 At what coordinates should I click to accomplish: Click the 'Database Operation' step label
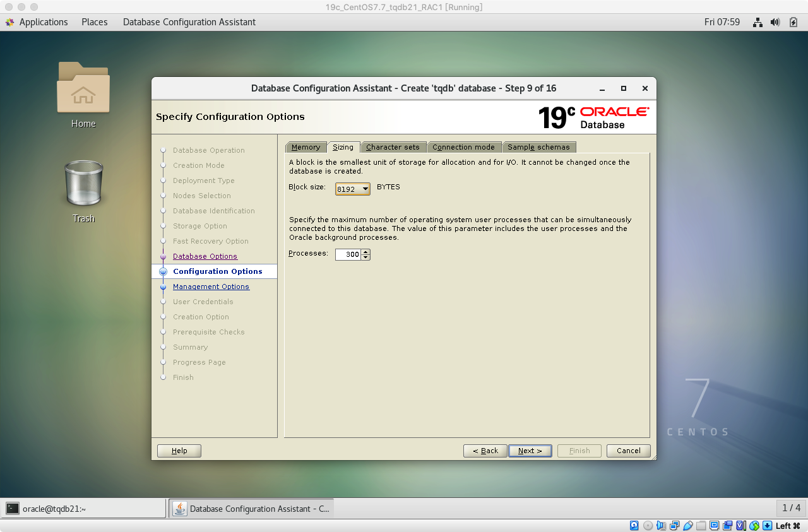click(x=209, y=150)
